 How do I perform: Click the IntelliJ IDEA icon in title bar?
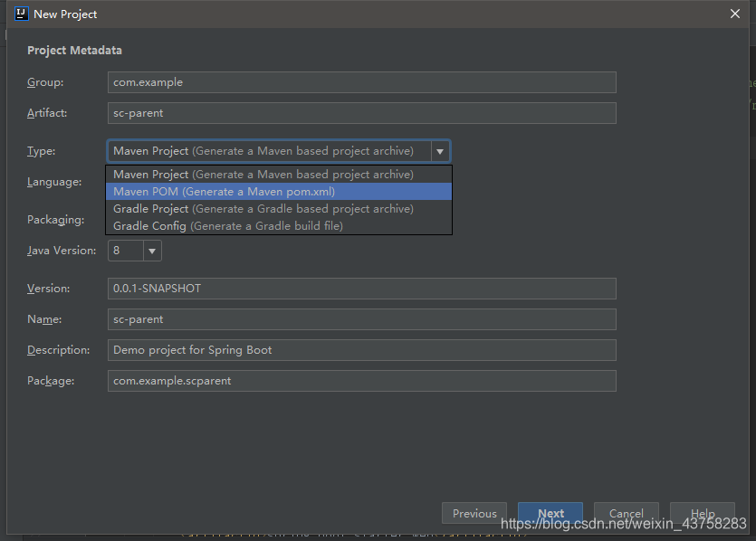pos(21,14)
